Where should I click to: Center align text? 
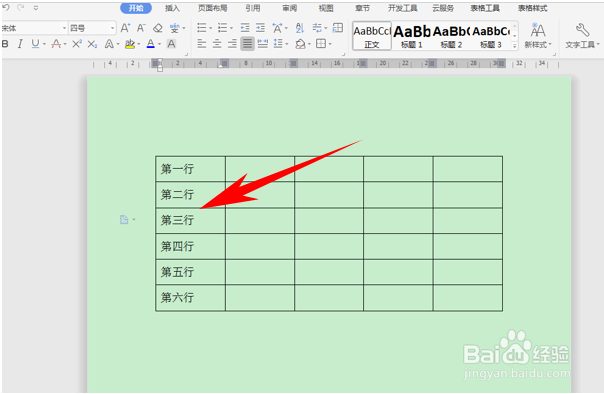pos(217,44)
